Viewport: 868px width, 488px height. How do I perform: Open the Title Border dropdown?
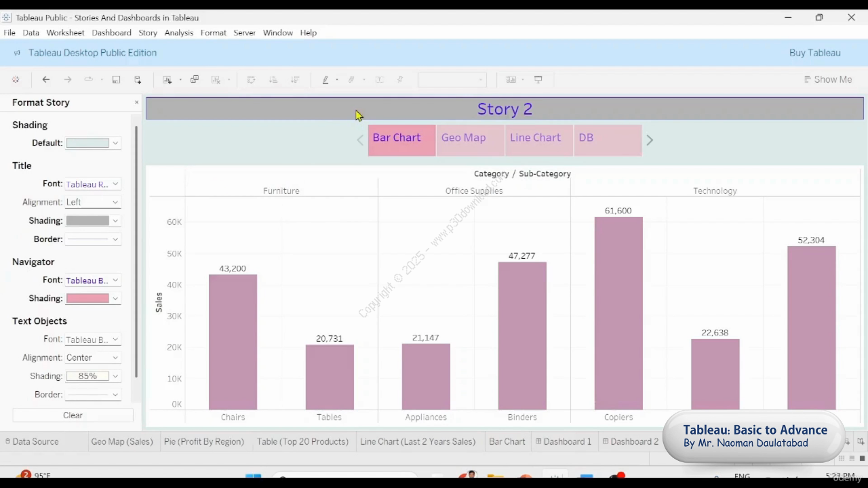[x=93, y=239]
